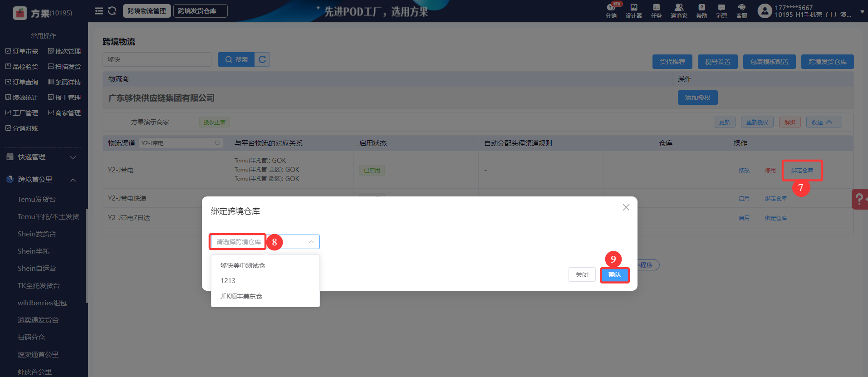Click the user avatar icon
The image size is (868, 377).
765,11
